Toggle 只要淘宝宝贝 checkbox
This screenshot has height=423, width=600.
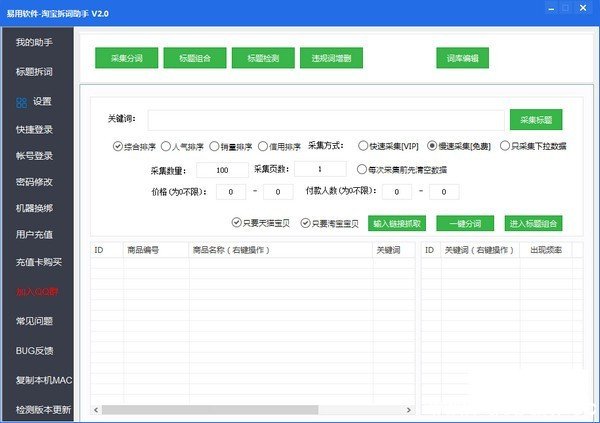[306, 222]
